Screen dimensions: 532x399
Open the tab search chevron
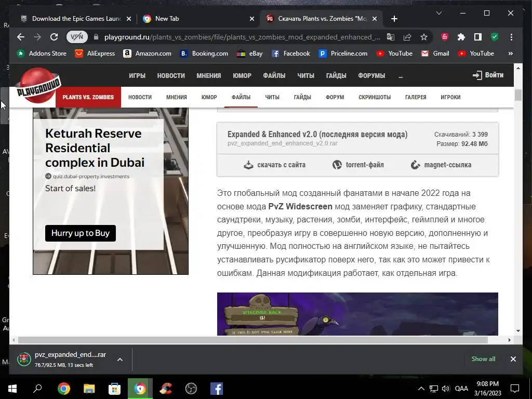(438, 13)
